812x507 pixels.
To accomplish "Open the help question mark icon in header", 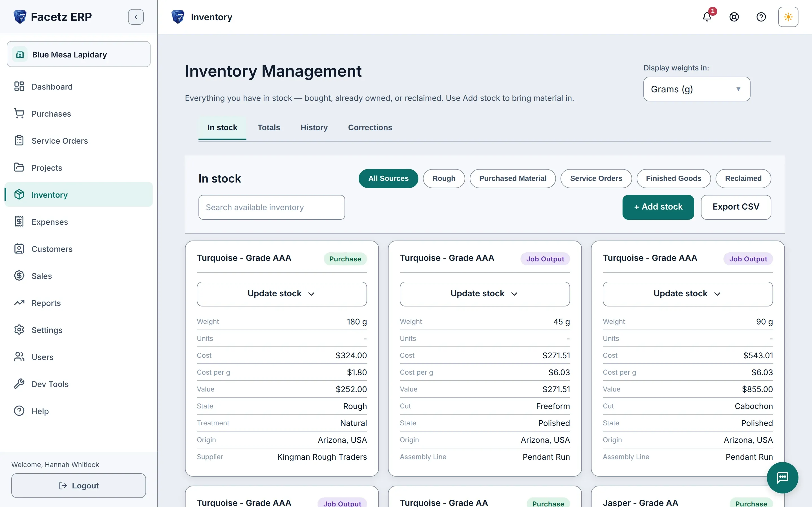I will (761, 17).
